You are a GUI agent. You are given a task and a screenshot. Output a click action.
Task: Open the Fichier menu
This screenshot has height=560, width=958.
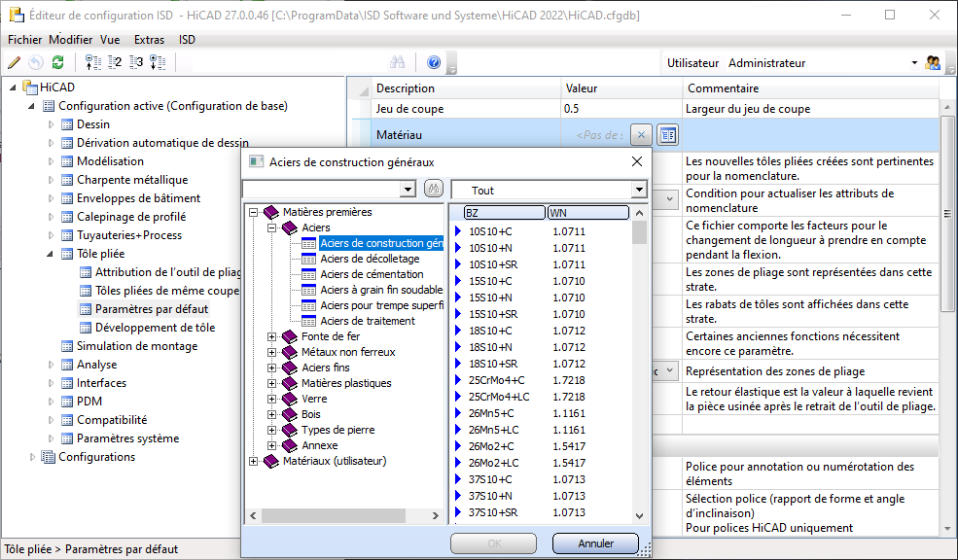[x=24, y=40]
